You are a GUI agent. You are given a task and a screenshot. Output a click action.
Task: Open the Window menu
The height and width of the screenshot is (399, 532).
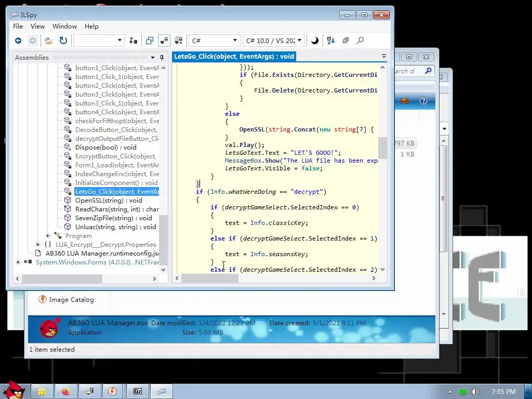point(64,26)
